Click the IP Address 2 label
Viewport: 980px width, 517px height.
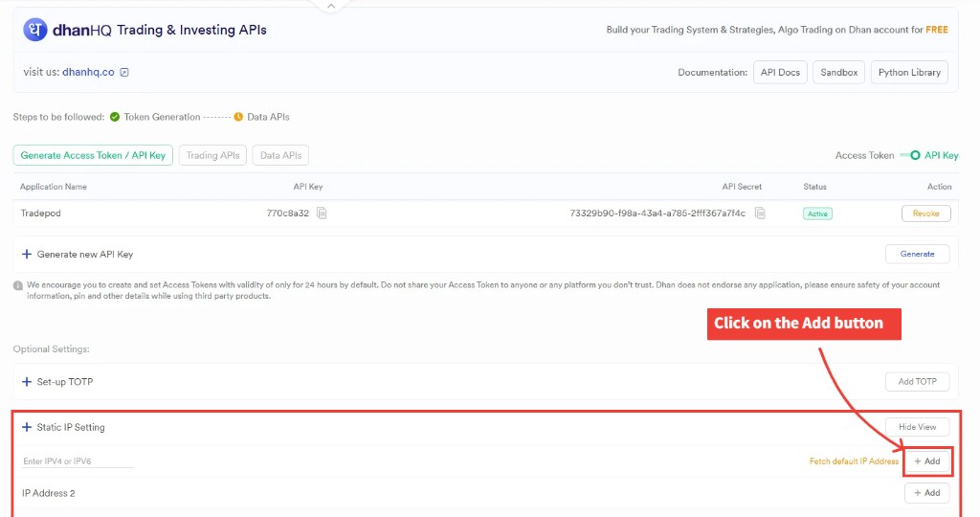pyautogui.click(x=49, y=494)
